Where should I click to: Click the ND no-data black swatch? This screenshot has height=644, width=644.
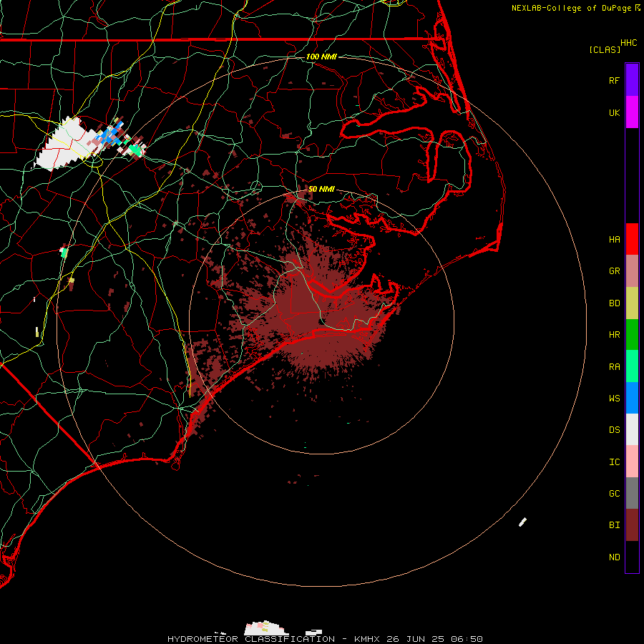point(632,557)
